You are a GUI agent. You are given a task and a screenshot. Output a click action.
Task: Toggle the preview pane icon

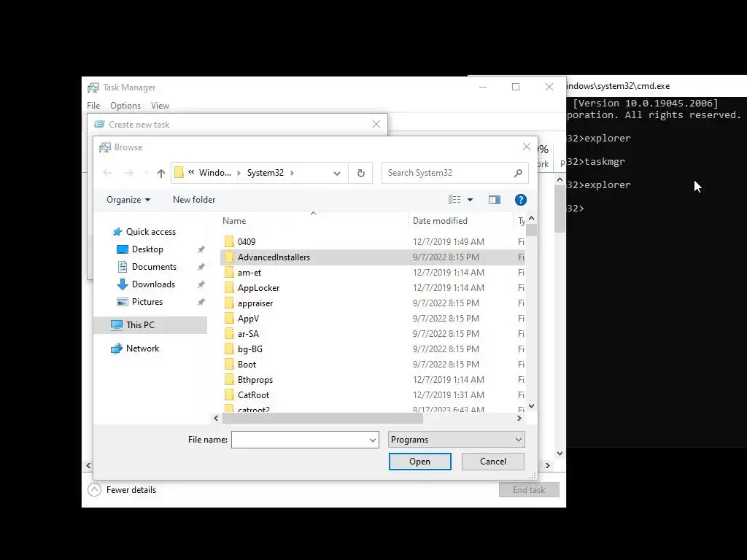click(x=494, y=200)
